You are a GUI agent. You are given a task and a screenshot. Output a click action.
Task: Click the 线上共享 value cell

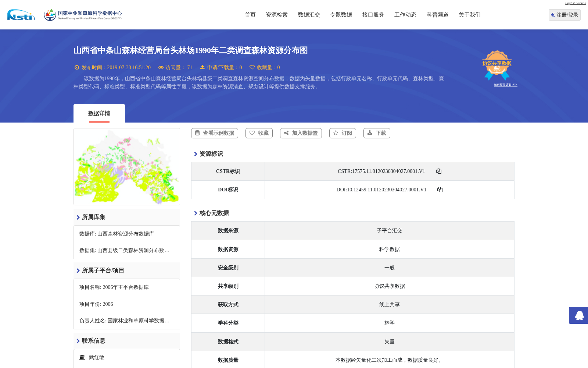(390, 304)
